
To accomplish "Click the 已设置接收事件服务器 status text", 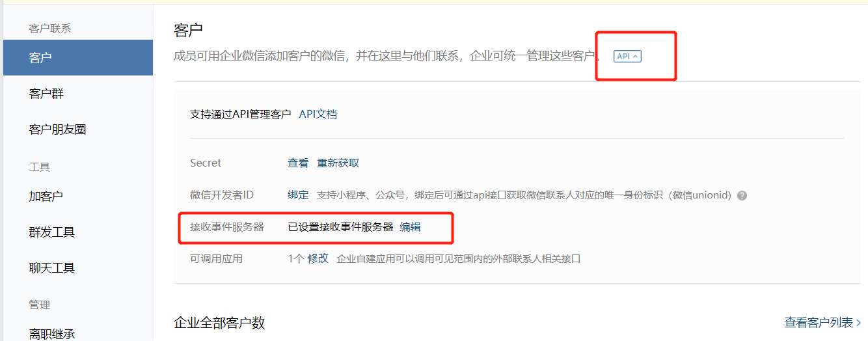I will pos(341,226).
